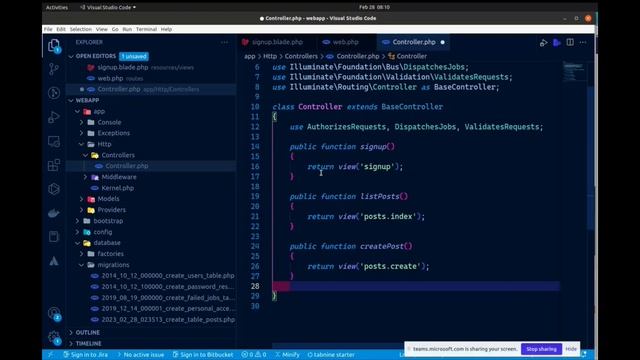This screenshot has width=640, height=360.
Task: Click the remote window status bar icon
Action: (50, 355)
